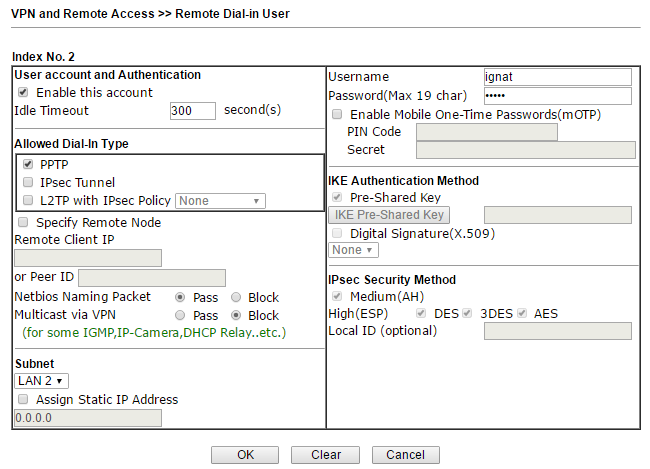Click the Username field
The height and width of the screenshot is (469, 650).
pos(557,77)
